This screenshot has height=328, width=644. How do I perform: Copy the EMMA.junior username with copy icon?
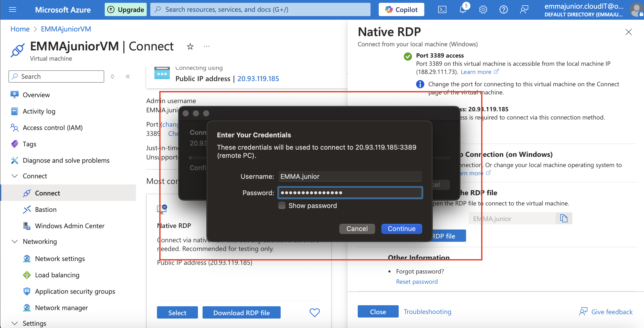point(564,218)
